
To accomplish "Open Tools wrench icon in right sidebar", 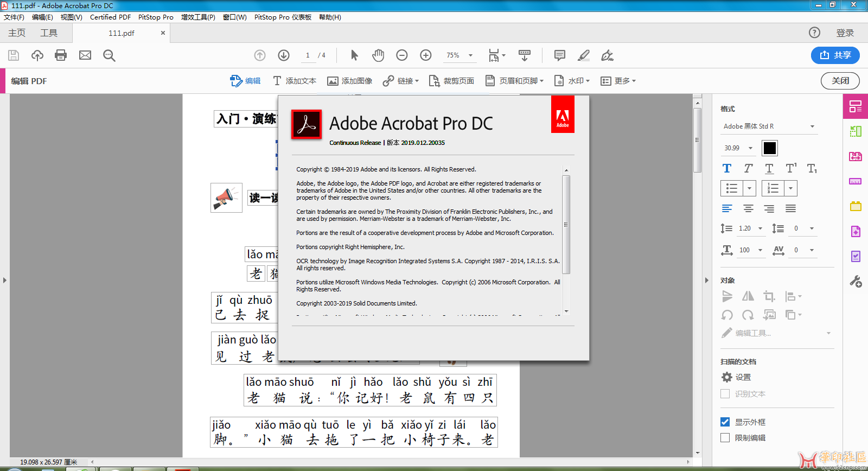I will pos(856,281).
